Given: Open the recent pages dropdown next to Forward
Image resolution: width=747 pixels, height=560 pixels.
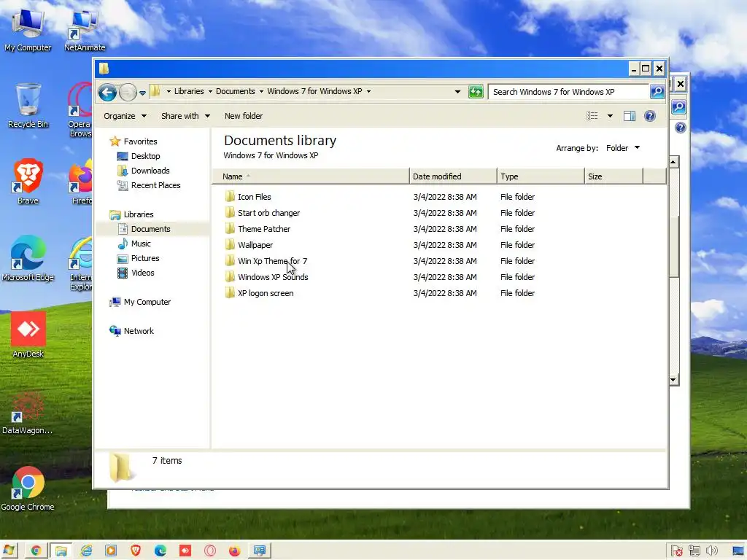Looking at the screenshot, I should click(142, 93).
